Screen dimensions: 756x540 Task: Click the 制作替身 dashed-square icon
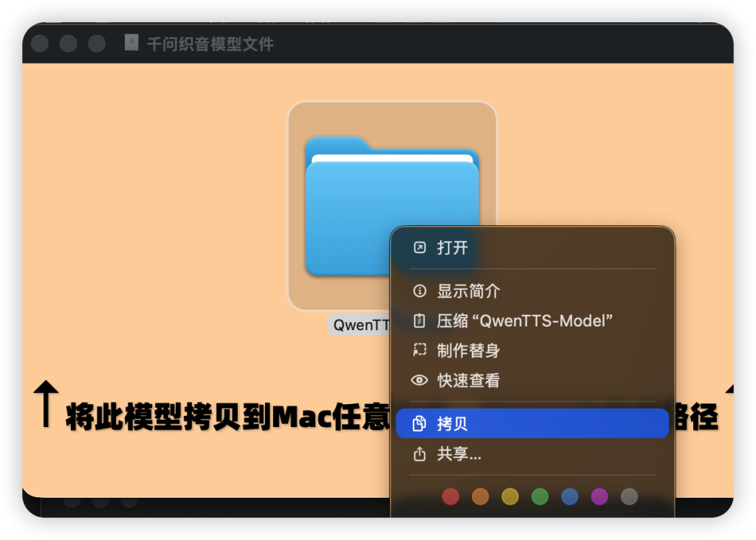[x=420, y=350]
